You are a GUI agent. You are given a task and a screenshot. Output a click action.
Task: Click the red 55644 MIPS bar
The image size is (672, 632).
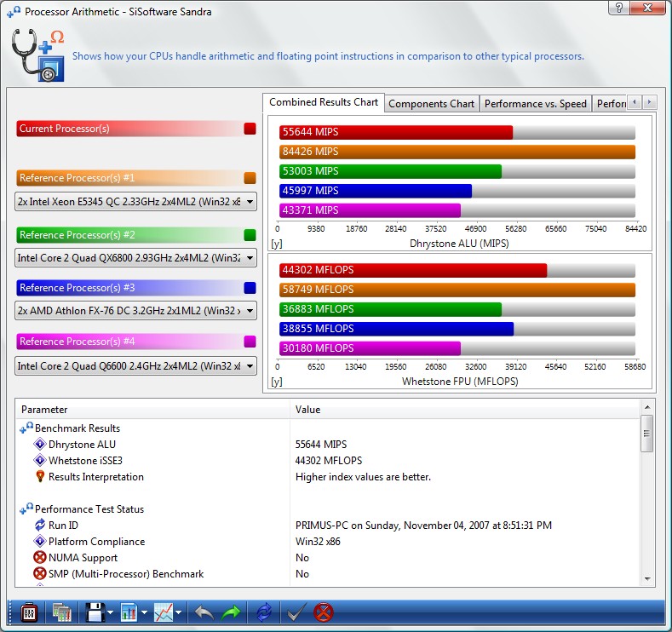coord(396,132)
